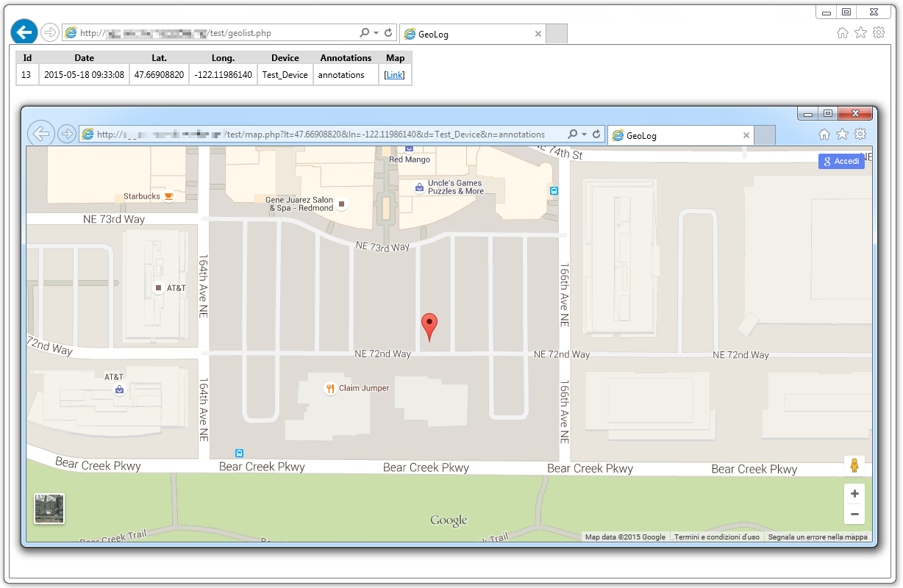Select the GeoLog tab in outer window
Viewport: 903px width, 588px height.
[x=473, y=34]
